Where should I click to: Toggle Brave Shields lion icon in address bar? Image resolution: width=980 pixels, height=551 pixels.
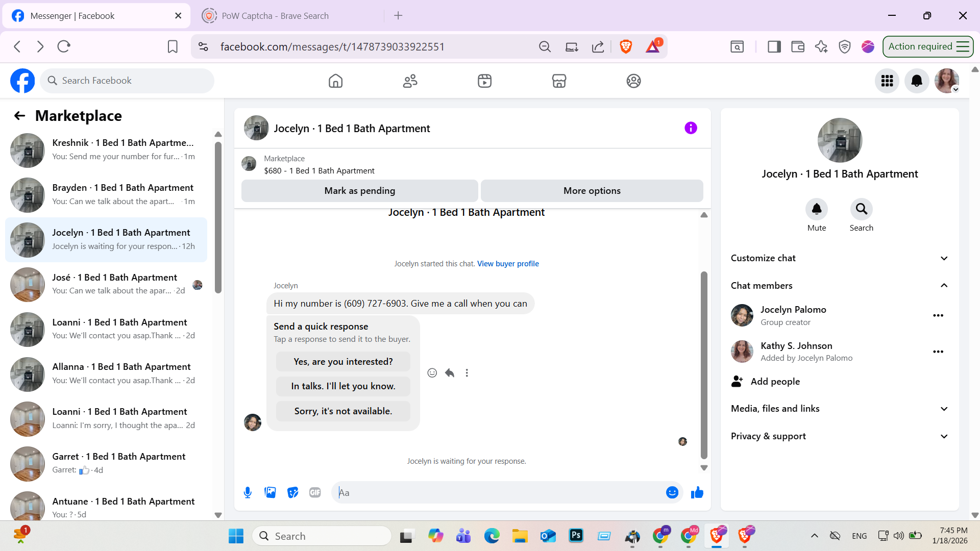(x=626, y=46)
